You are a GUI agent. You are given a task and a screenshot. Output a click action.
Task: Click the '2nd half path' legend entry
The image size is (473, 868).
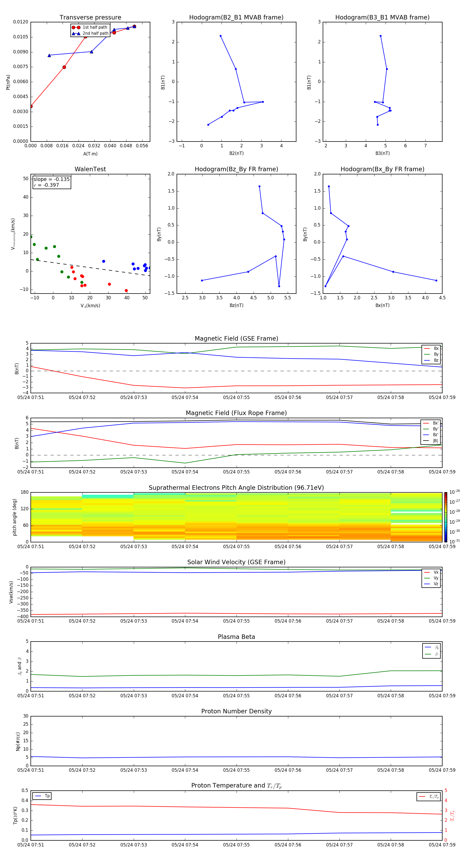point(90,33)
